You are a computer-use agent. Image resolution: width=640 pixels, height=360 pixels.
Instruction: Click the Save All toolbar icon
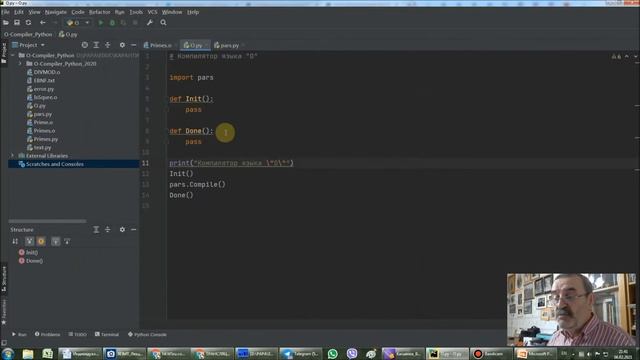coord(17,22)
